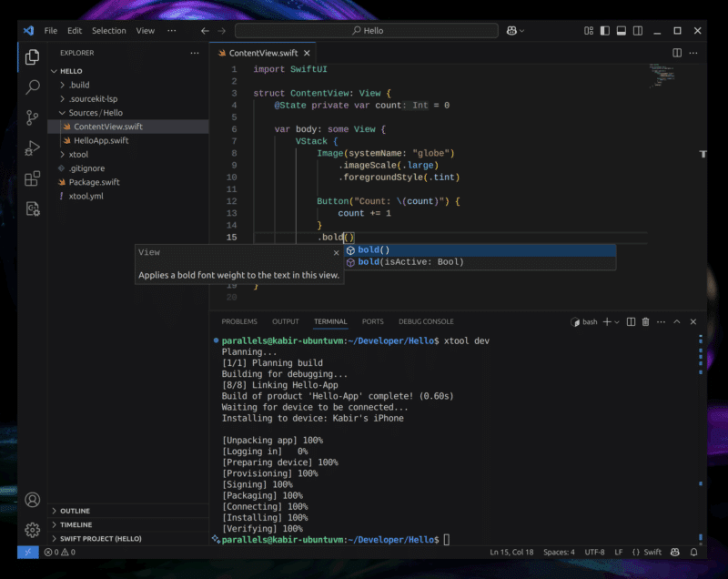Open Explorer Views and More Actions ellipsis
Image resolution: width=728 pixels, height=579 pixels.
point(195,53)
